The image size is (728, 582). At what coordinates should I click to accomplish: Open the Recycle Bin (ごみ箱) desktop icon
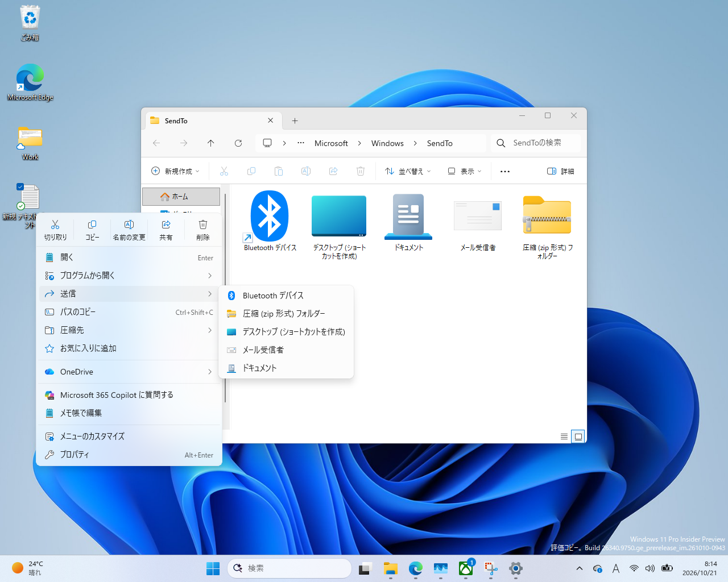[x=30, y=23]
